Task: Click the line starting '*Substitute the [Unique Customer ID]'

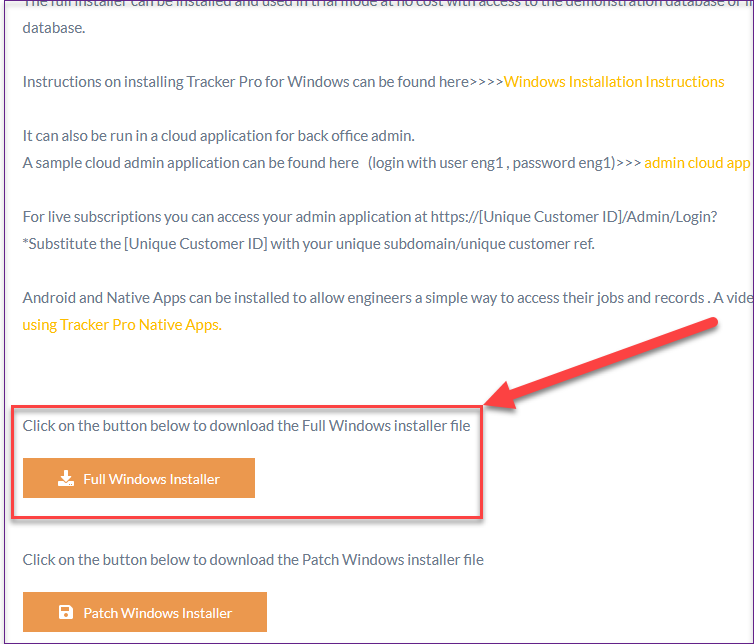Action: point(309,244)
